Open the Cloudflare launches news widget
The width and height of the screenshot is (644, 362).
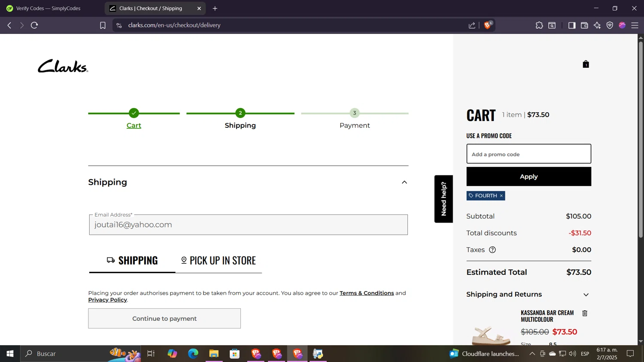(484, 354)
